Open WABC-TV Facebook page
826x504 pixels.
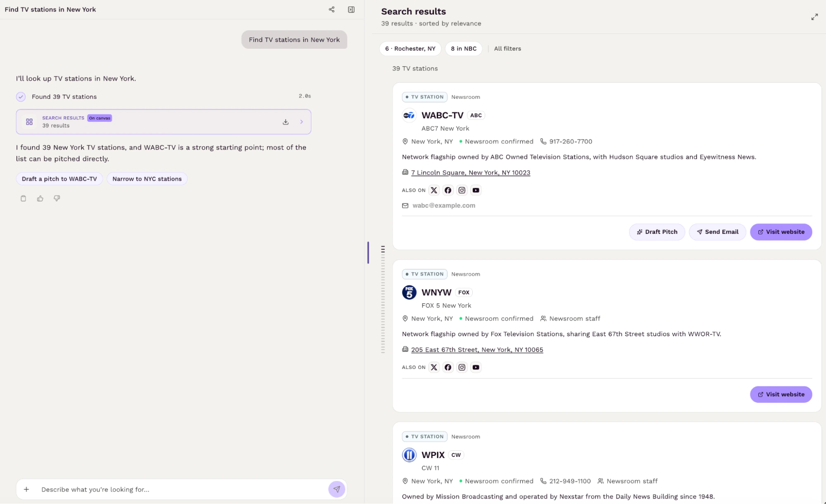(448, 190)
